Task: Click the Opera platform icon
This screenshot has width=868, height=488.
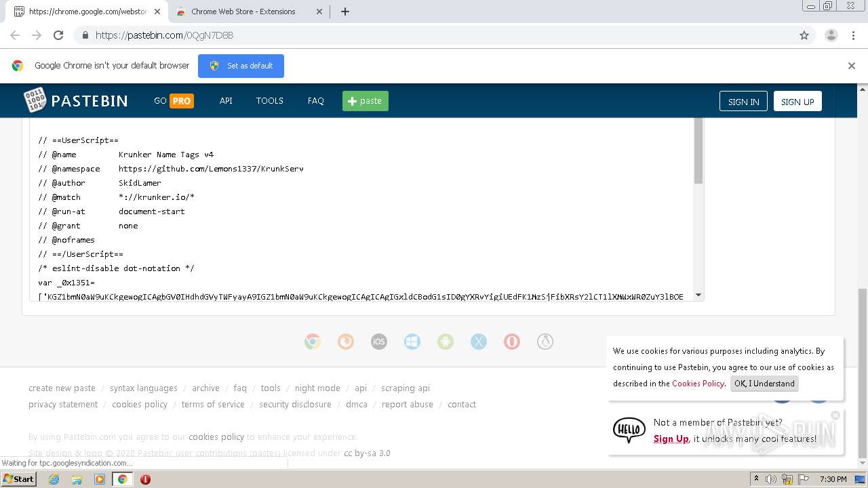Action: [512, 342]
